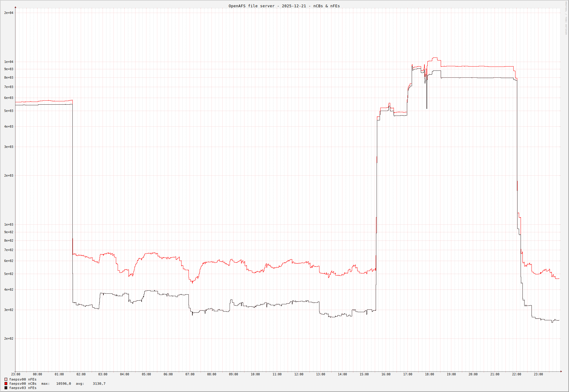Click the red arrow at x-axis end

point(561,371)
